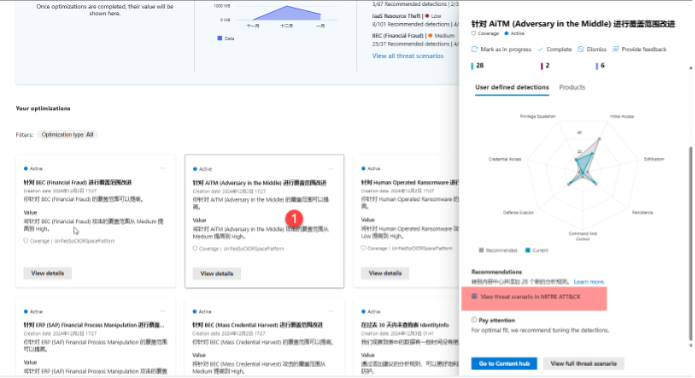Open Provide feedback
The width and height of the screenshot is (695, 378).
640,49
